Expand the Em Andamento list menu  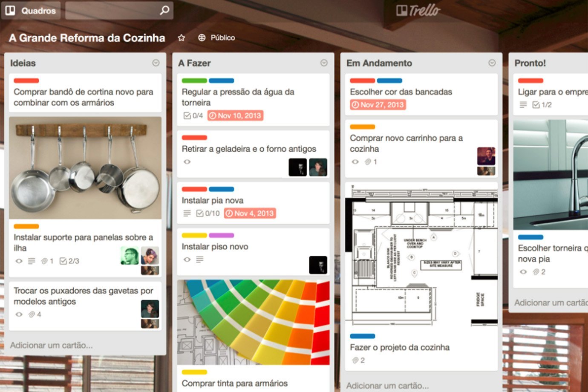click(492, 63)
